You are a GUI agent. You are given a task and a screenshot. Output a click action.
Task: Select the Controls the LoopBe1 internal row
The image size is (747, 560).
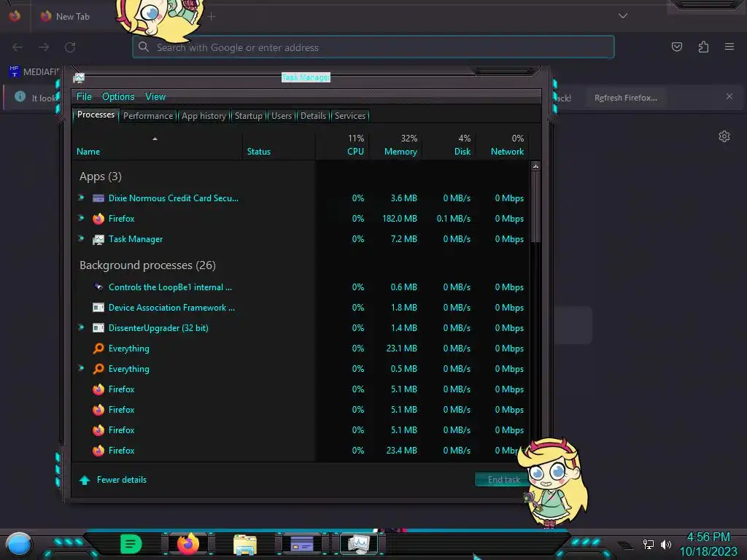301,287
